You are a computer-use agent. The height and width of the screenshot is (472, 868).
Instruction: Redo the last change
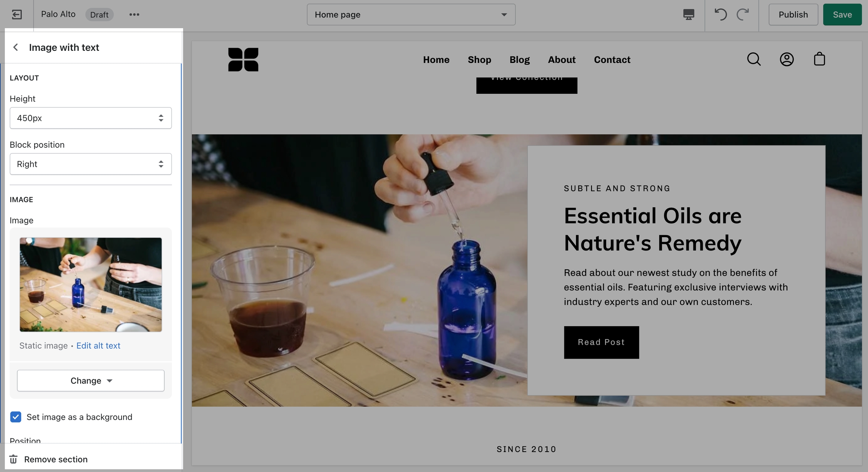point(743,15)
